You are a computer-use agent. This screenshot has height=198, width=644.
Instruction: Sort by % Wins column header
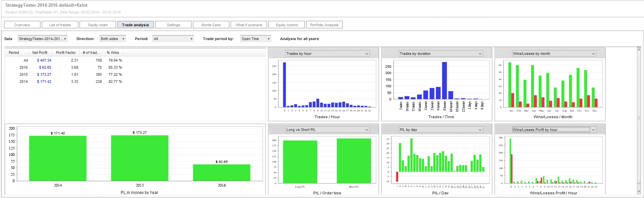click(x=113, y=53)
